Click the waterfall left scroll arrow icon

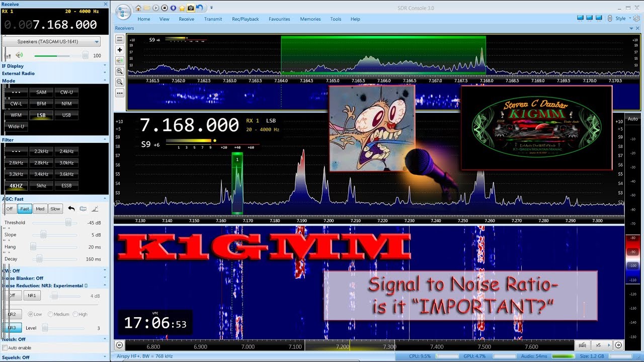coord(119,345)
